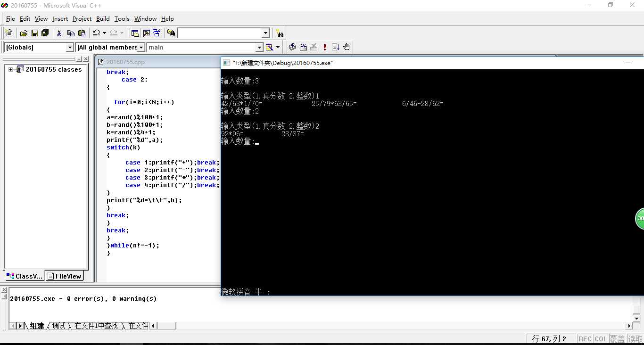Click the Paste clipboard icon
This screenshot has height=345, width=644.
coord(82,33)
